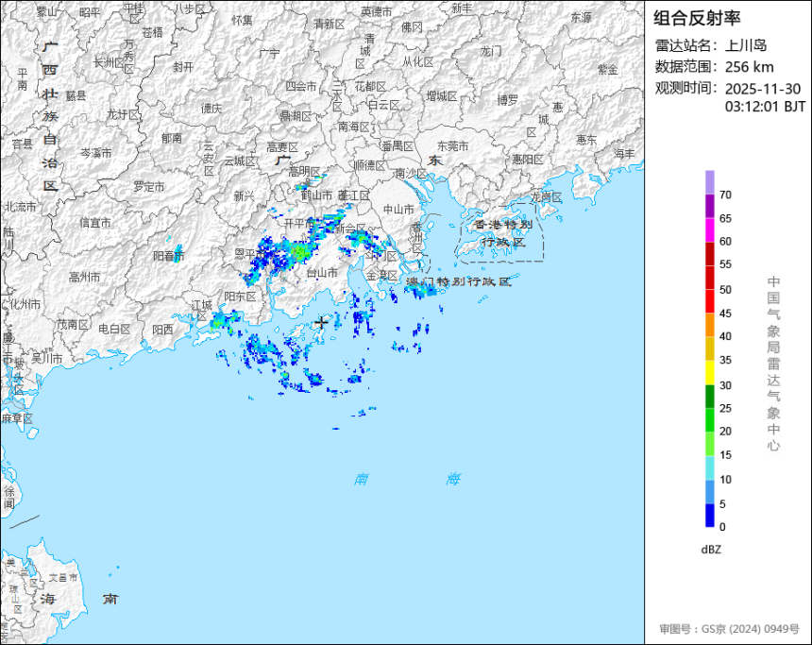Click the 白云区 label on the map
Screen dimensions: 812x645
pyautogui.click(x=383, y=105)
